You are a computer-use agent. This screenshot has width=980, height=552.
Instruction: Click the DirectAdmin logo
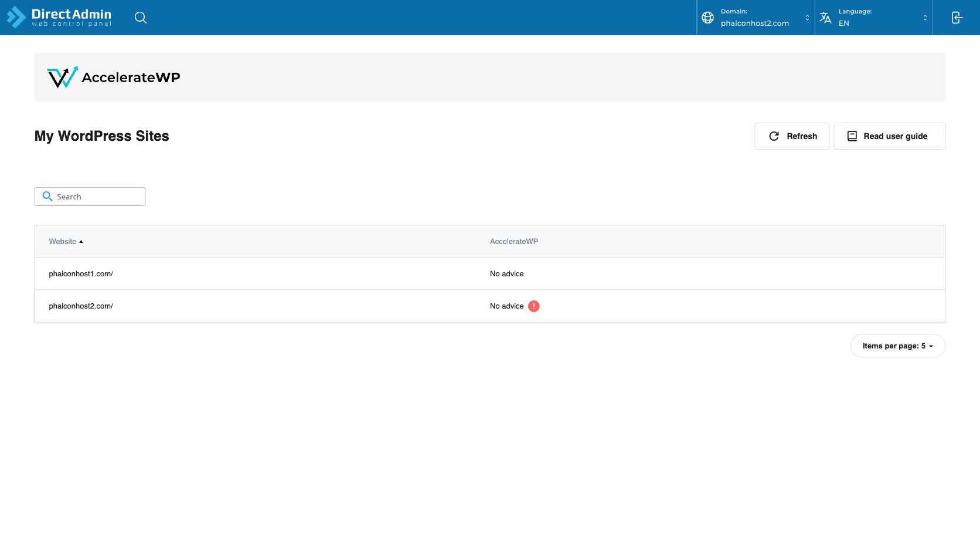(59, 18)
